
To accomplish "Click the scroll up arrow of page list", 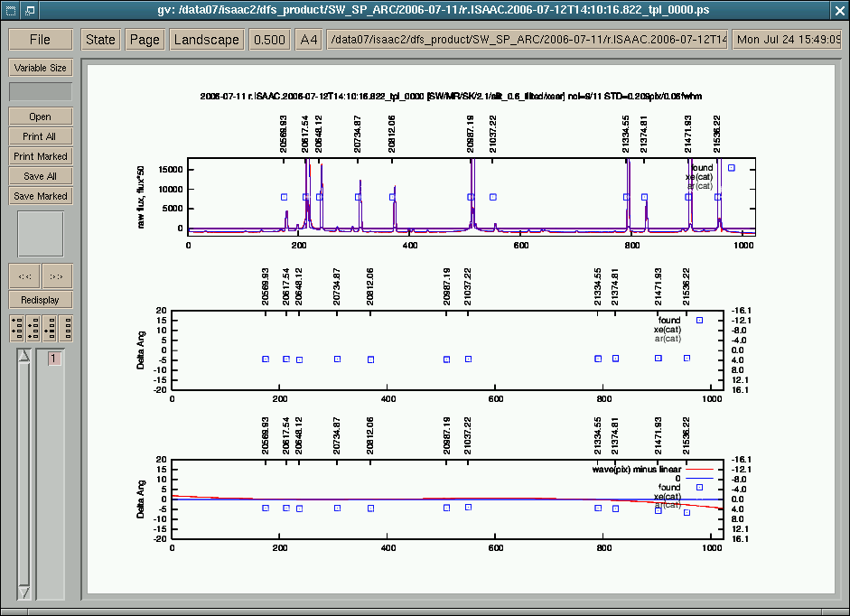I will [24, 358].
